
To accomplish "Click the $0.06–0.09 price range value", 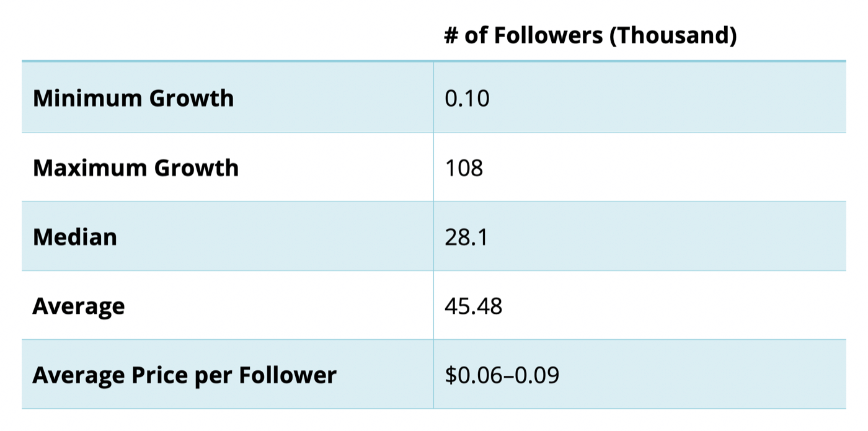I will click(502, 375).
